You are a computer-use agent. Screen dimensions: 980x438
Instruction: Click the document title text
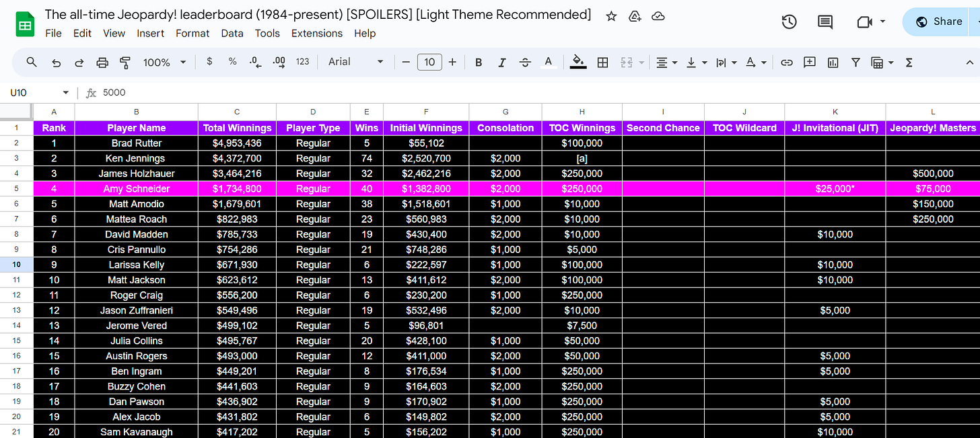tap(318, 15)
